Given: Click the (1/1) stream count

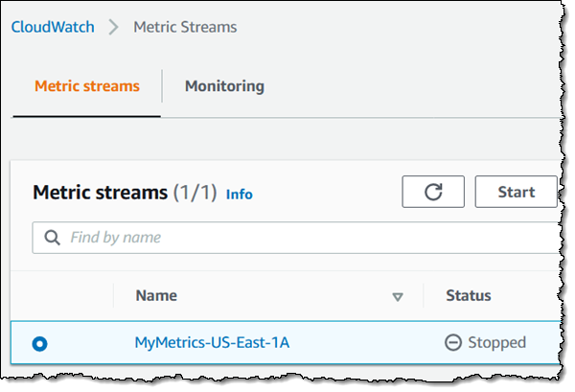Looking at the screenshot, I should 195,193.
